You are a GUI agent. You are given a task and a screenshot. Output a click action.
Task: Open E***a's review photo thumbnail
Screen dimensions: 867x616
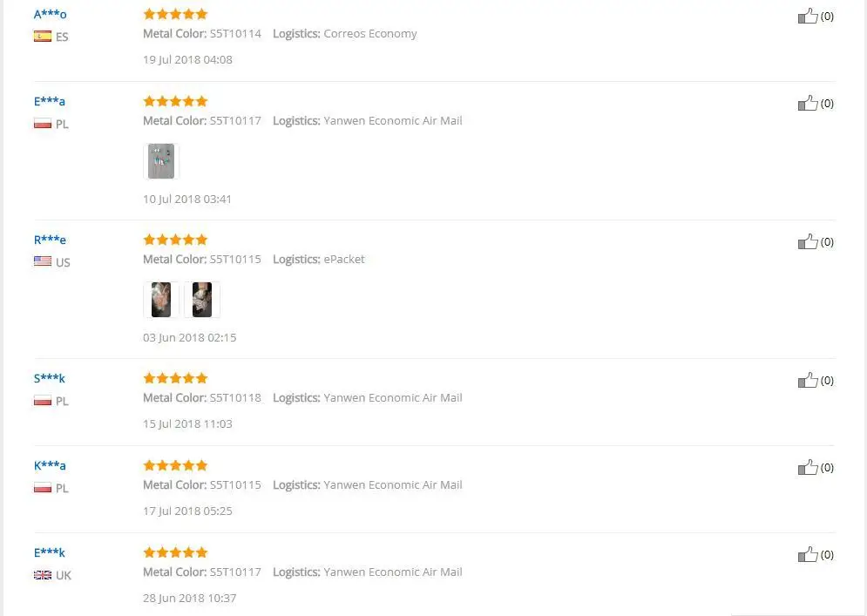tap(161, 160)
